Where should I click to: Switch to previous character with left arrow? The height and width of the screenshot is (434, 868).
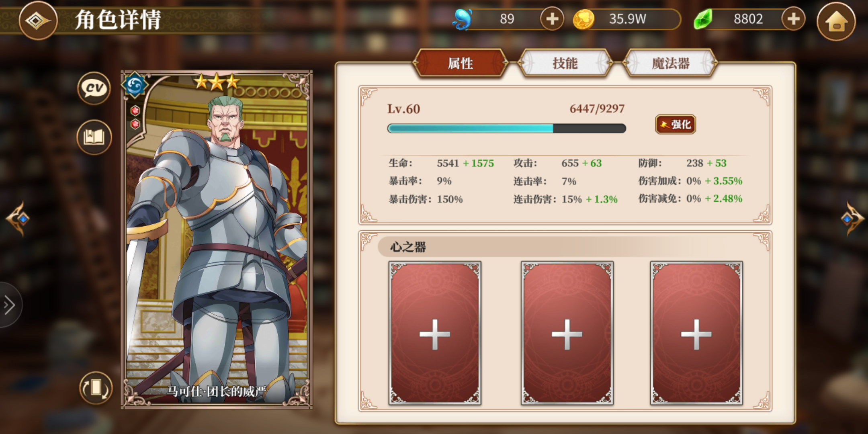(18, 219)
